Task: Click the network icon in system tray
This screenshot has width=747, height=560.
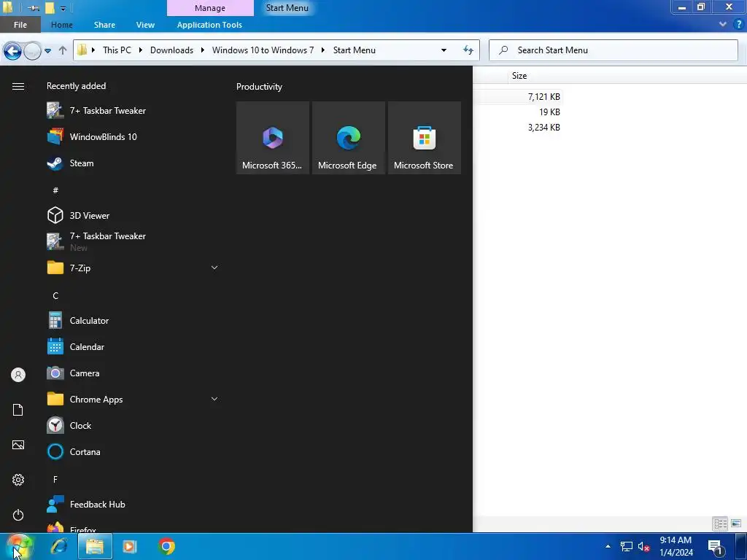Action: point(626,546)
